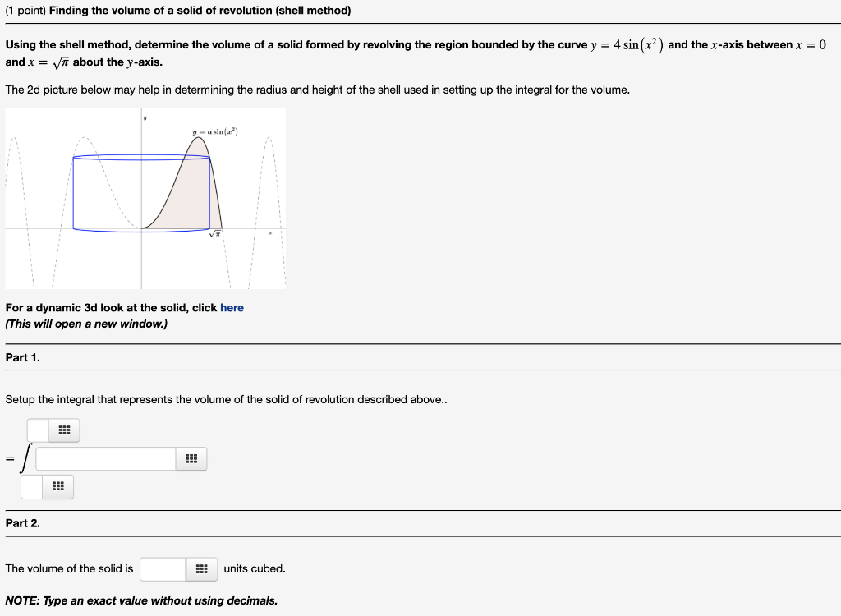This screenshot has width=841, height=616.
Task: Click the volume answer box in Part 2
Action: point(162,568)
